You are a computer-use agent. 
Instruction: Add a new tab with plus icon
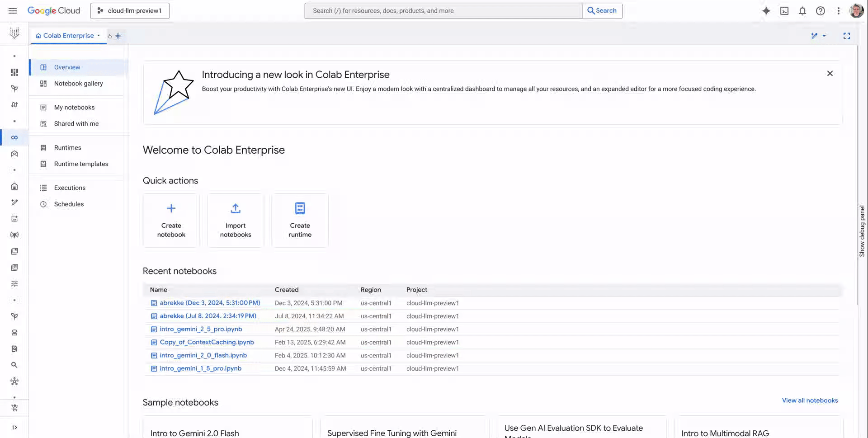click(118, 36)
